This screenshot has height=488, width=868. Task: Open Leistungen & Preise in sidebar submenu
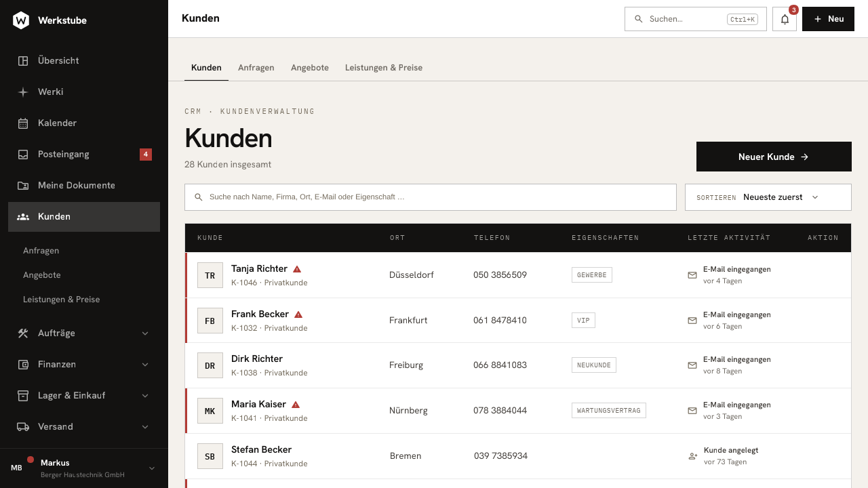tap(62, 300)
